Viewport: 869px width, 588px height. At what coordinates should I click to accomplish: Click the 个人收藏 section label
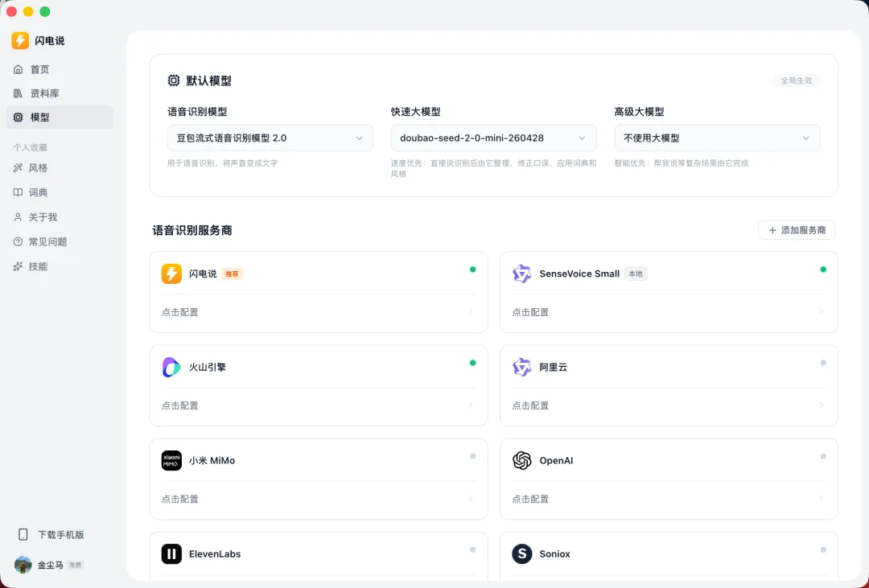pyautogui.click(x=30, y=147)
